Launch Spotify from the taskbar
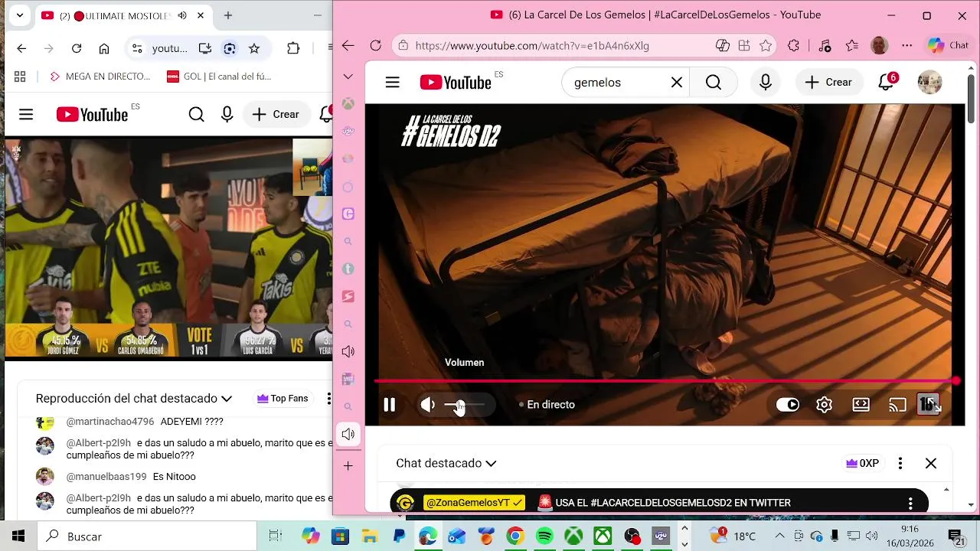The image size is (980, 551). click(x=544, y=536)
